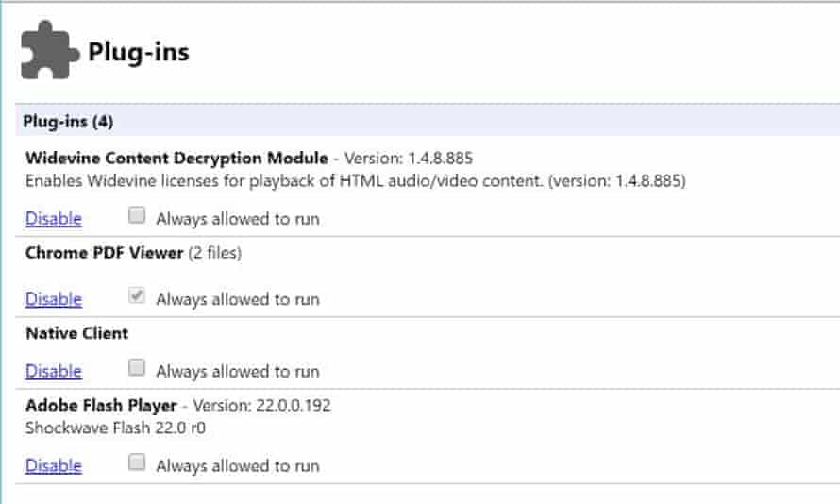840x504 pixels.
Task: Disable the Adobe Flash Player plug-in
Action: click(x=54, y=465)
